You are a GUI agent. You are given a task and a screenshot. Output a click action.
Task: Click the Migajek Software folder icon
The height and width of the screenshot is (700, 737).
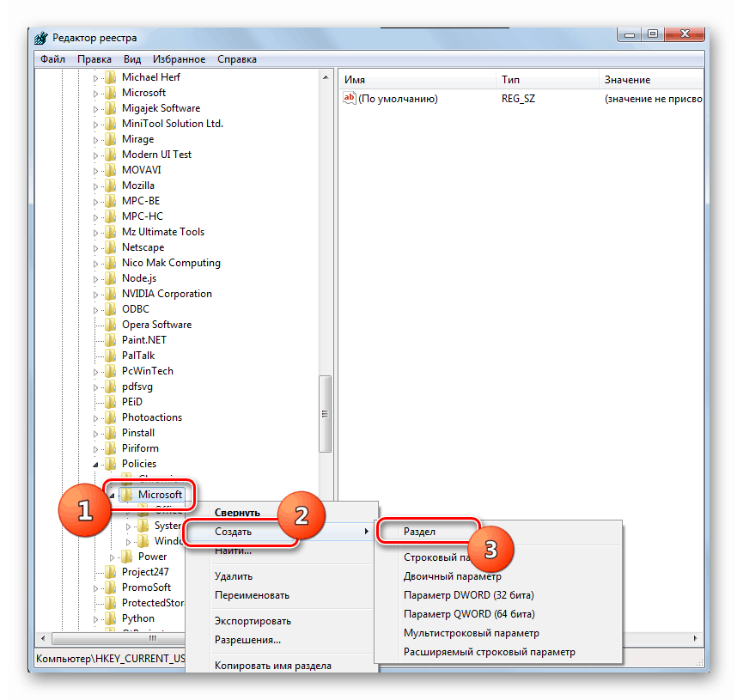pos(110,108)
